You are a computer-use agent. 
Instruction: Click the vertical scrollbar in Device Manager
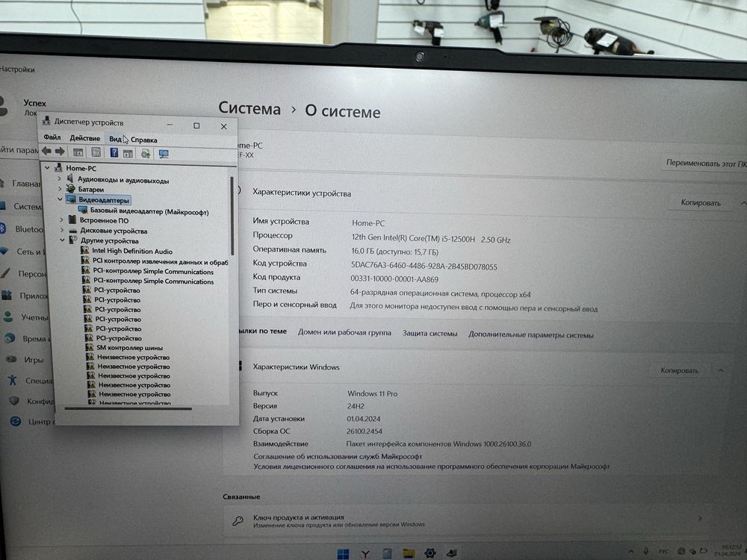pyautogui.click(x=232, y=216)
